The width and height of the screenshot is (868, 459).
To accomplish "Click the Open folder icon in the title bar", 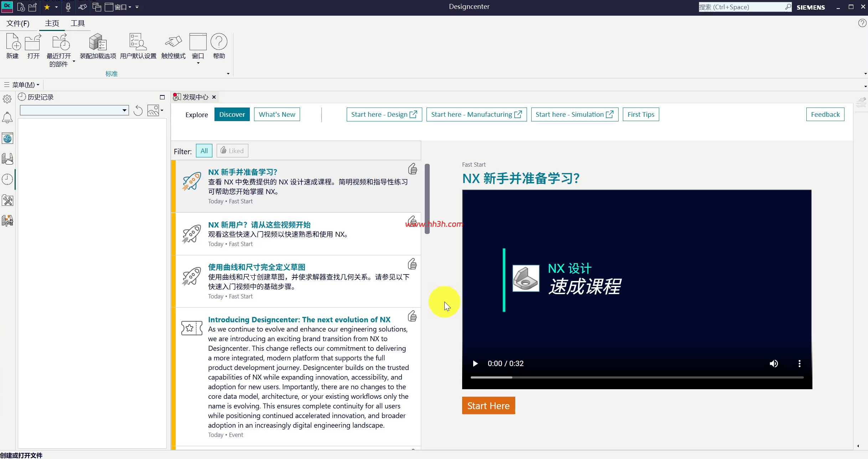I will tap(33, 7).
